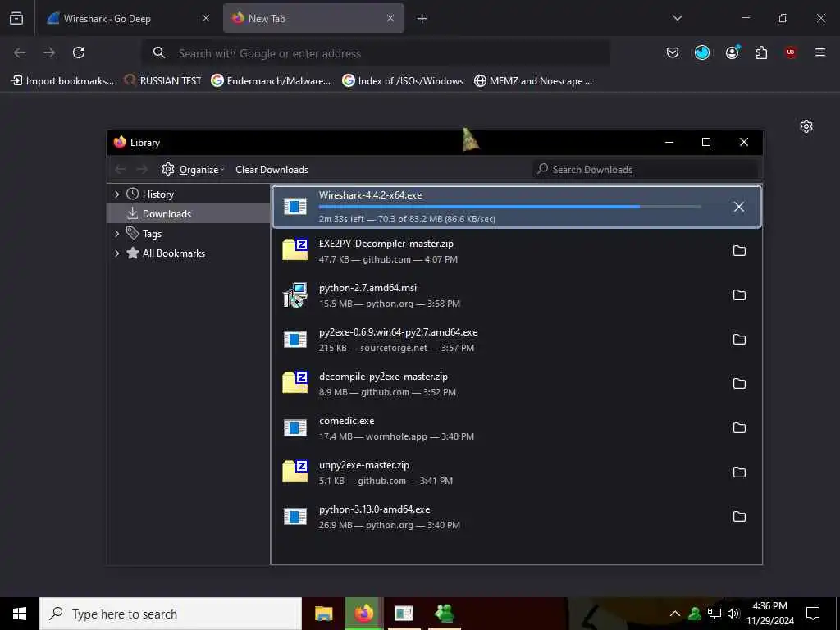840x630 pixels.
Task: Open the Windows Start menu
Action: pyautogui.click(x=20, y=614)
